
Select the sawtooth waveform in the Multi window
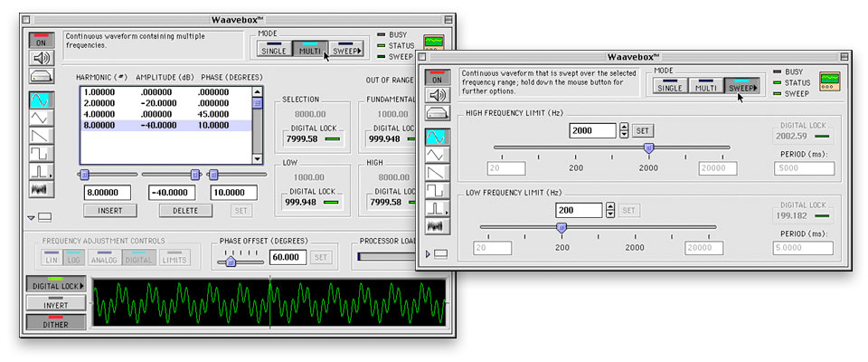coord(42,135)
